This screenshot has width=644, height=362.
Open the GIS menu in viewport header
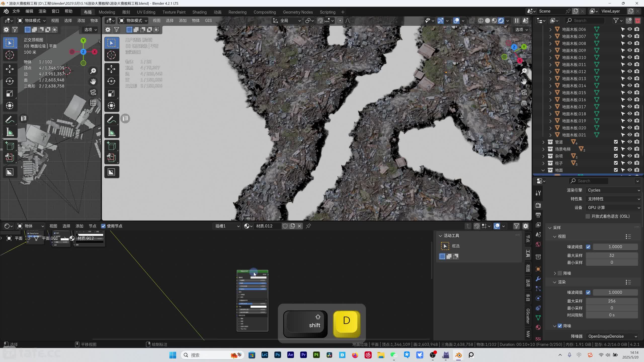tap(208, 21)
